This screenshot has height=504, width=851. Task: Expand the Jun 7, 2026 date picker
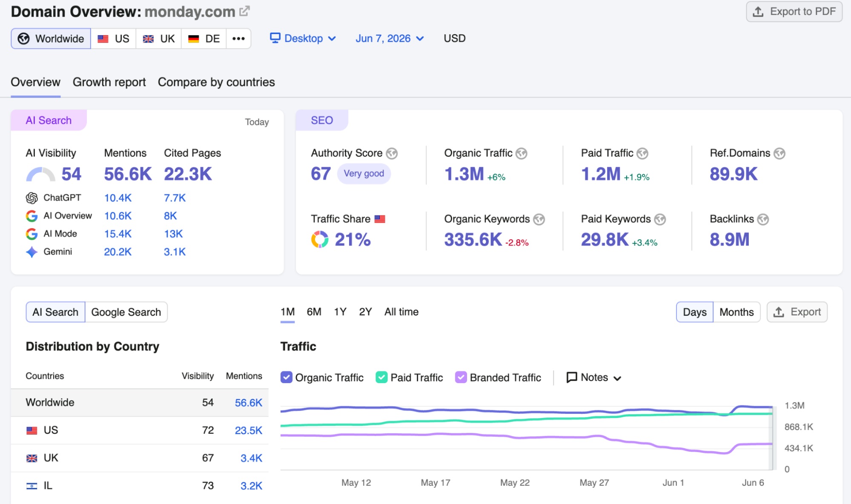[x=390, y=38]
